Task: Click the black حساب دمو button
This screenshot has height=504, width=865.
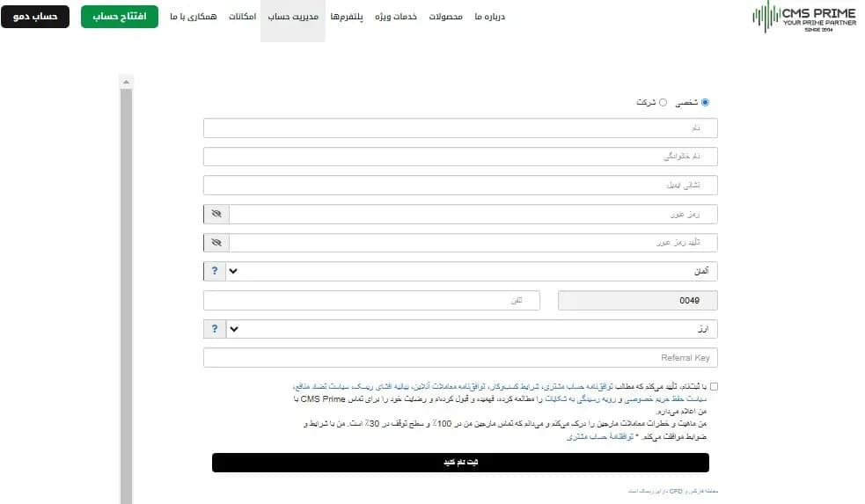Action: tap(35, 17)
